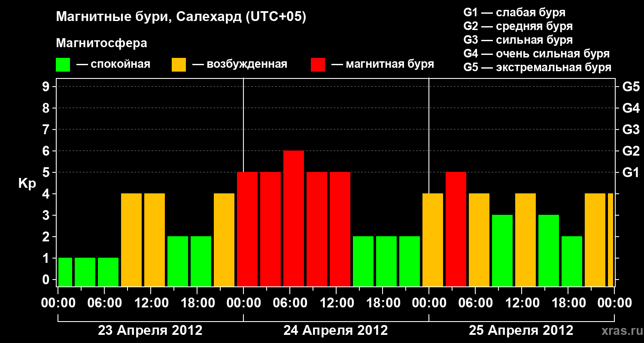Click the '25 Апреля 2012' date label
Screen dimensions: 644x343
521,331
